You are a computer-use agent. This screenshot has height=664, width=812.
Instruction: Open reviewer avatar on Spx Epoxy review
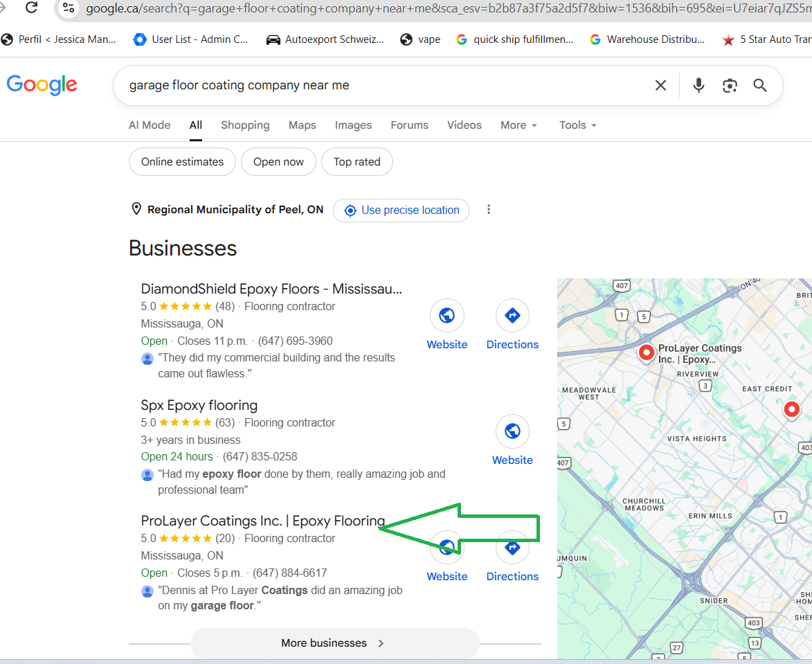147,474
